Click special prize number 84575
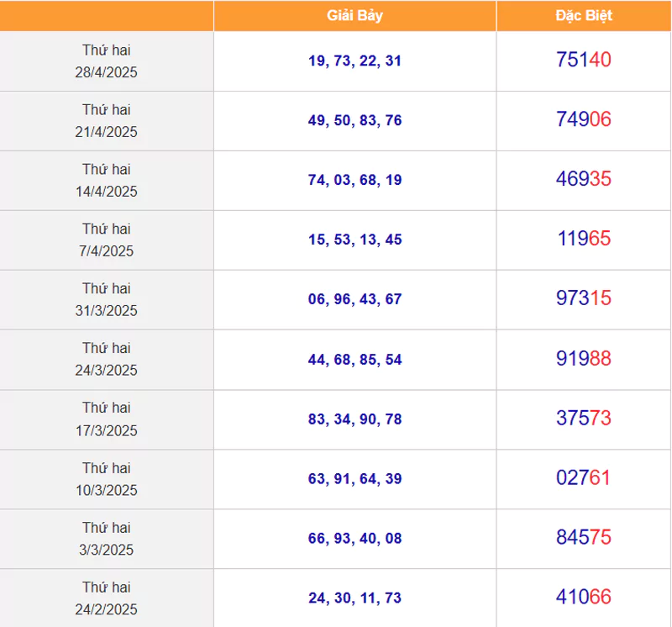 tap(584, 537)
